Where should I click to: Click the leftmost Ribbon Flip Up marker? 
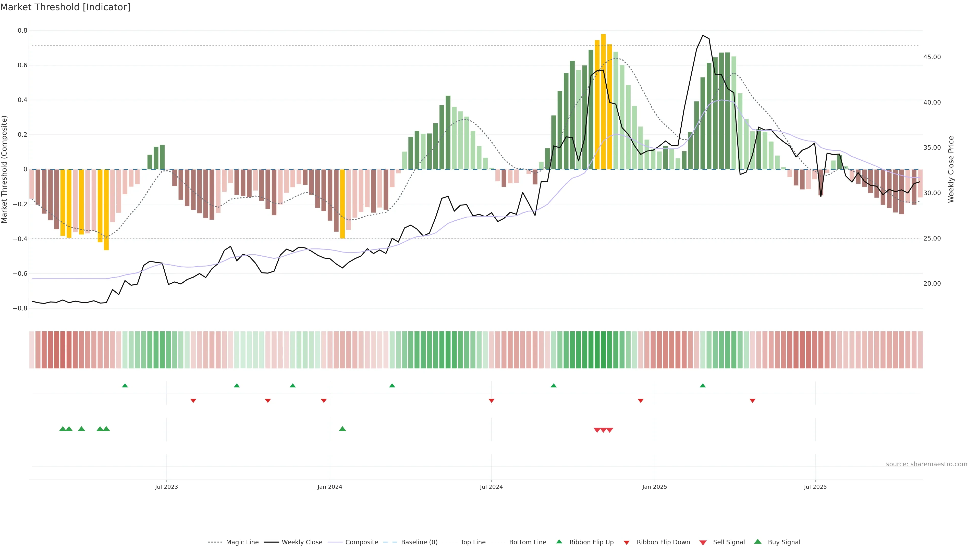coord(125,386)
